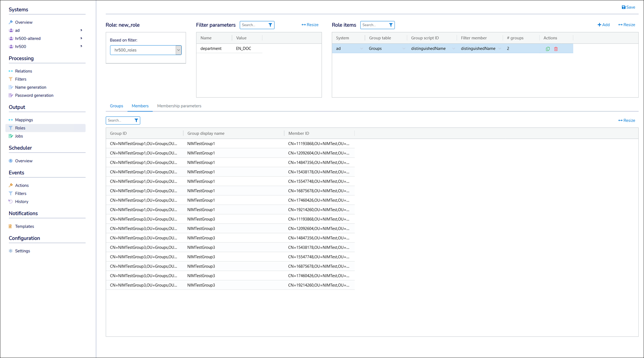The image size is (644, 358).
Task: Click the Save disk icon
Action: 624,7
